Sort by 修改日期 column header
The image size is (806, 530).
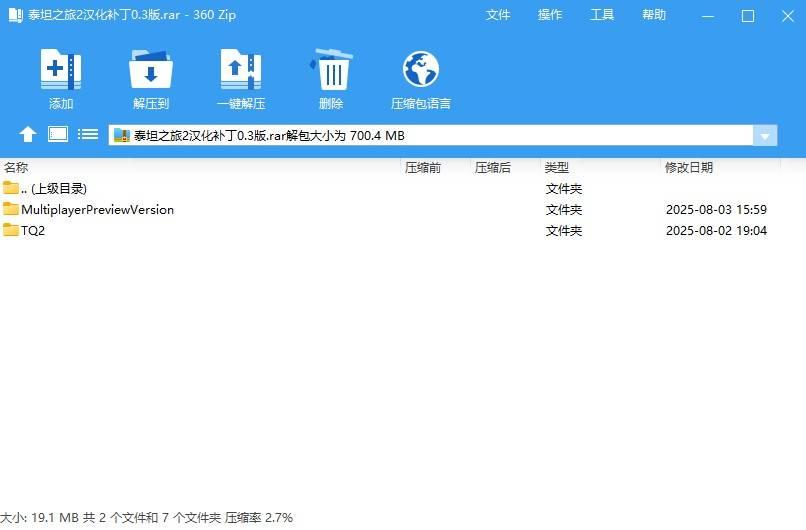[688, 168]
